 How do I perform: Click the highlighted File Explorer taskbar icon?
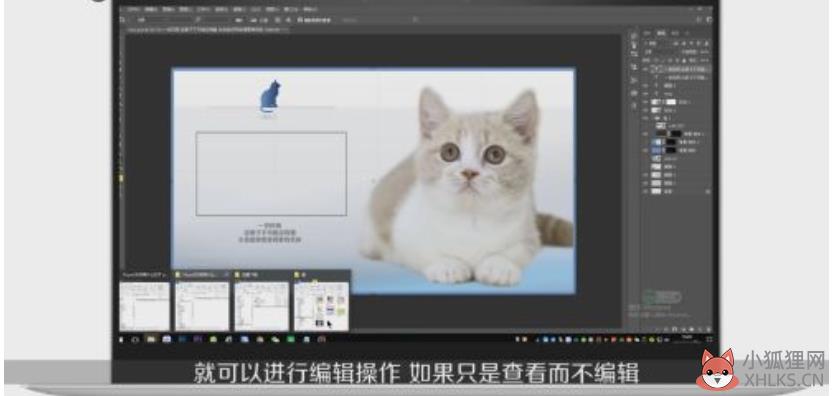click(x=151, y=339)
